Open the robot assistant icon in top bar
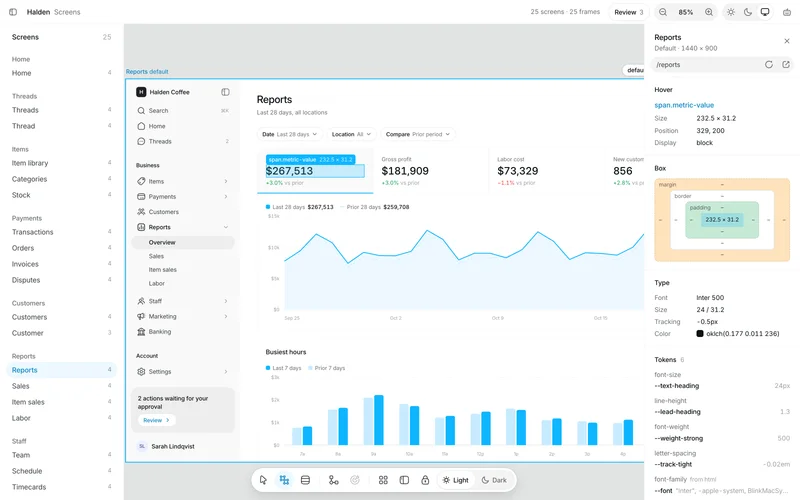This screenshot has width=800, height=500. coord(787,12)
